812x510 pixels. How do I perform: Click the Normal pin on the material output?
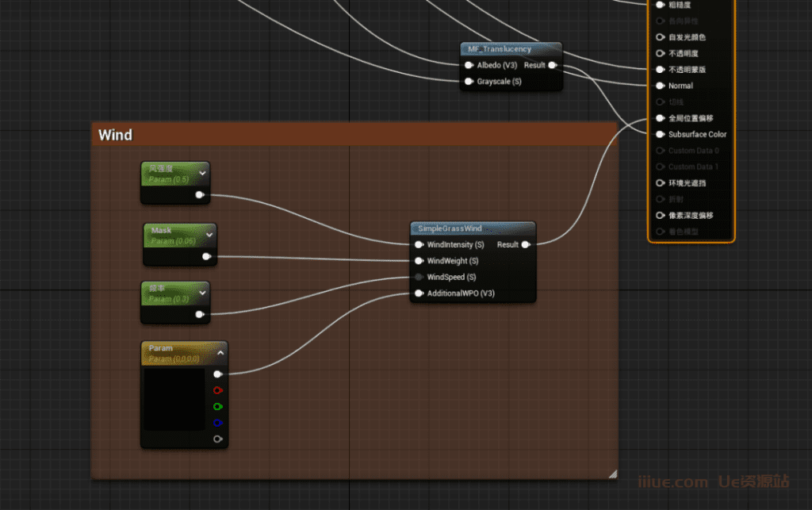pos(660,86)
